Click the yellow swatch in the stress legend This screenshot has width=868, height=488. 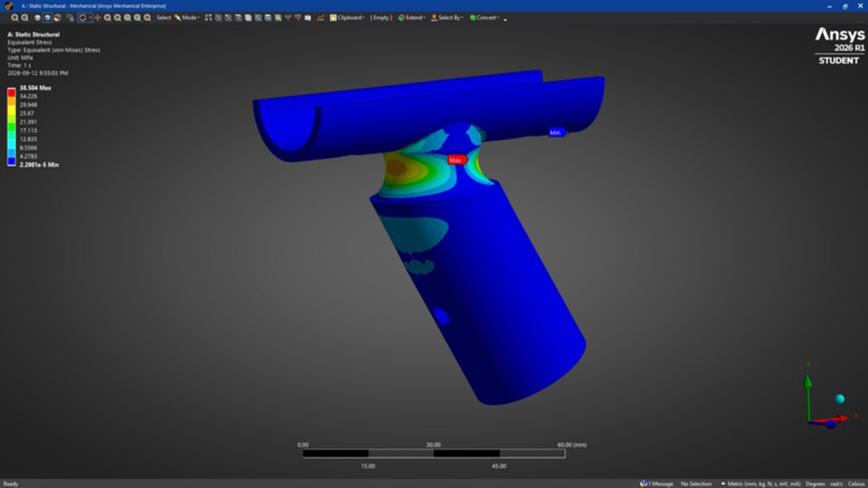click(x=11, y=110)
